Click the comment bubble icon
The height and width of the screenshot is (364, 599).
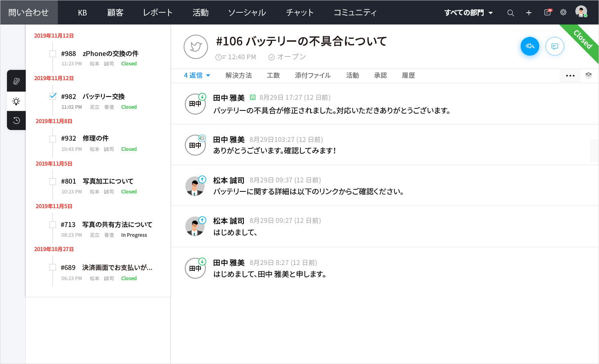coord(554,46)
